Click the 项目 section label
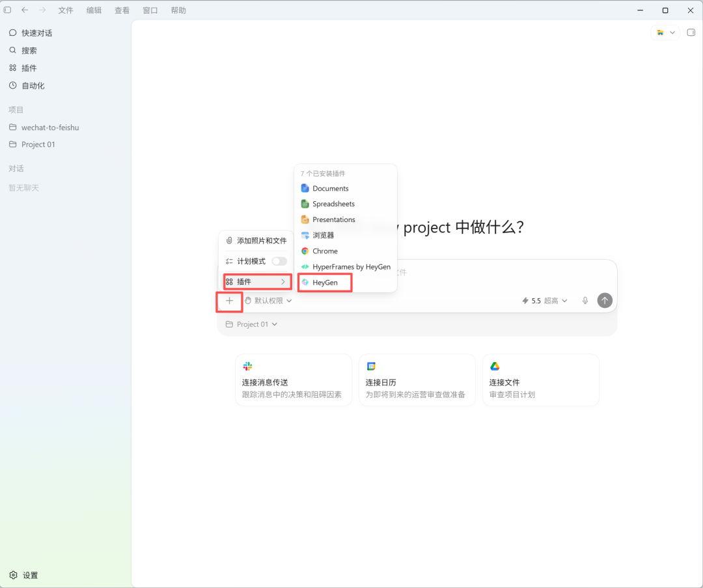 pyautogui.click(x=16, y=110)
